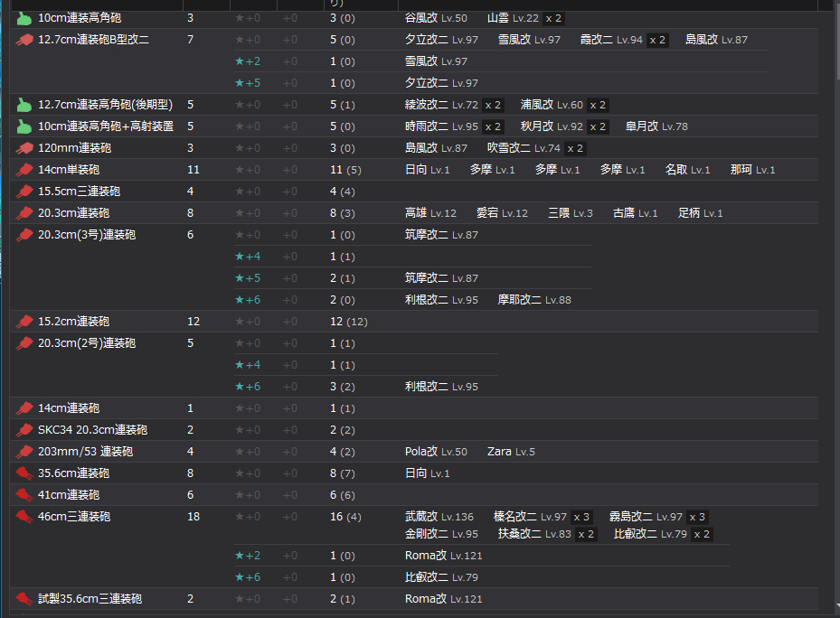The width and height of the screenshot is (840, 618).
Task: Click ship 山雲 Lv.22
Action: (513, 18)
